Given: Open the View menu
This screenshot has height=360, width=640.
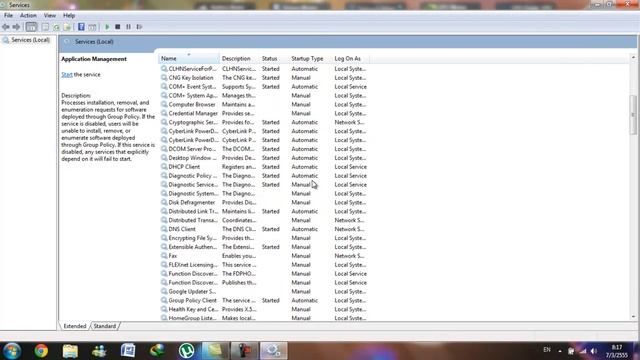Looking at the screenshot, I should (x=50, y=16).
